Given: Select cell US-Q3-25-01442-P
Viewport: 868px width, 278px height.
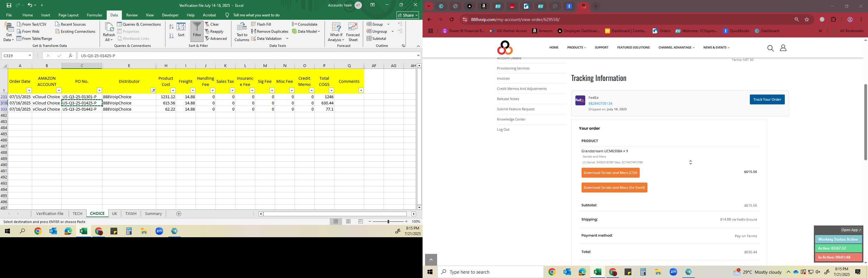Looking at the screenshot, I should click(x=82, y=109).
